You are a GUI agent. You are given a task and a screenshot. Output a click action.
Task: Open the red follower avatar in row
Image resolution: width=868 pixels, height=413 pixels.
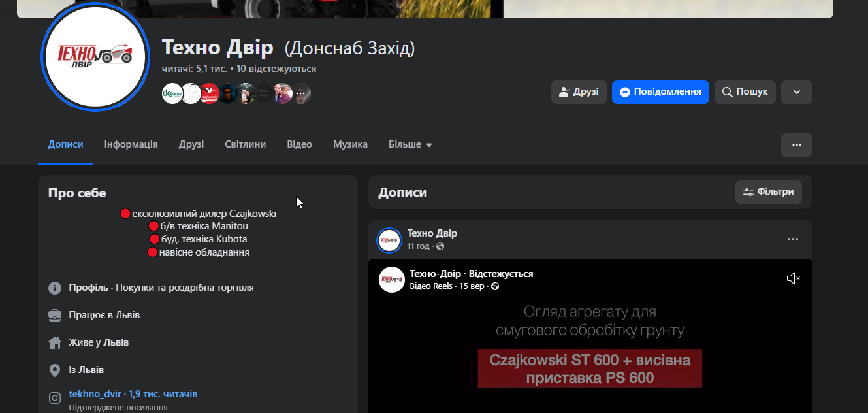pos(209,93)
